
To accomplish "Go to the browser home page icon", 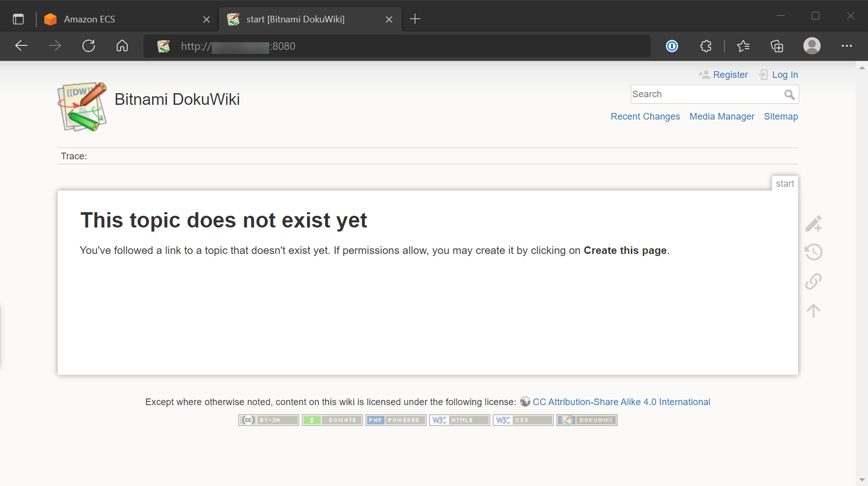I will 122,46.
